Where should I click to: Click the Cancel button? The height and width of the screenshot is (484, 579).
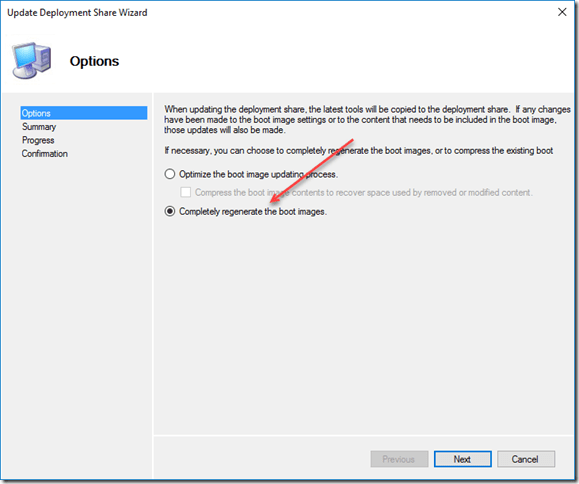point(525,459)
